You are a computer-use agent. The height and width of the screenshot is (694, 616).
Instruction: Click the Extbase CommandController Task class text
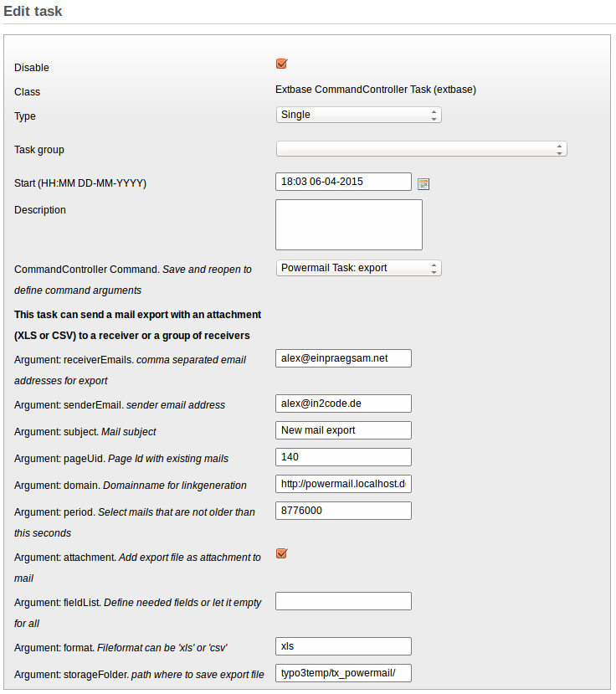tap(376, 90)
